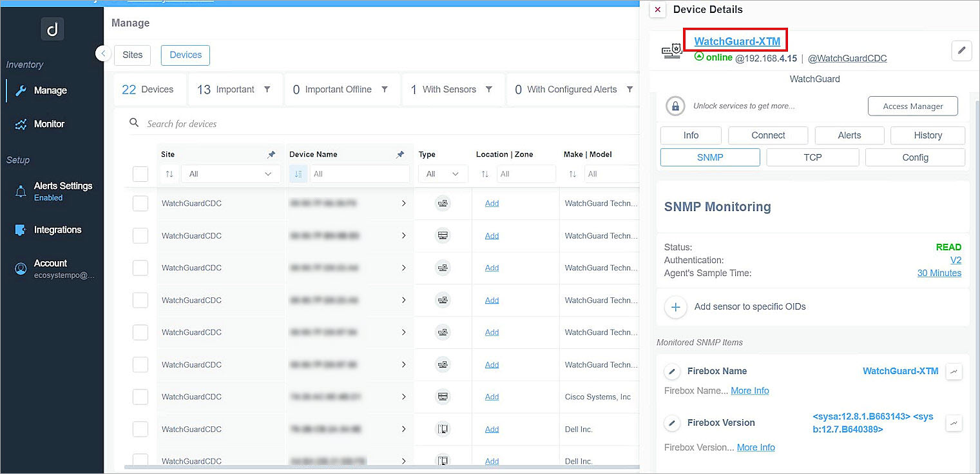Click the pin icon on Site column
The height and width of the screenshot is (474, 980).
[271, 154]
